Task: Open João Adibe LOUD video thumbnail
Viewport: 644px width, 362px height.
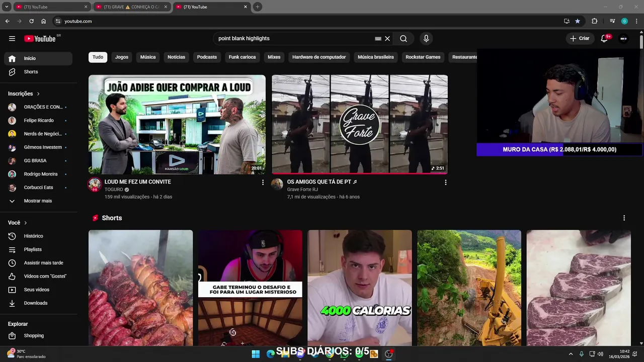Action: click(177, 125)
